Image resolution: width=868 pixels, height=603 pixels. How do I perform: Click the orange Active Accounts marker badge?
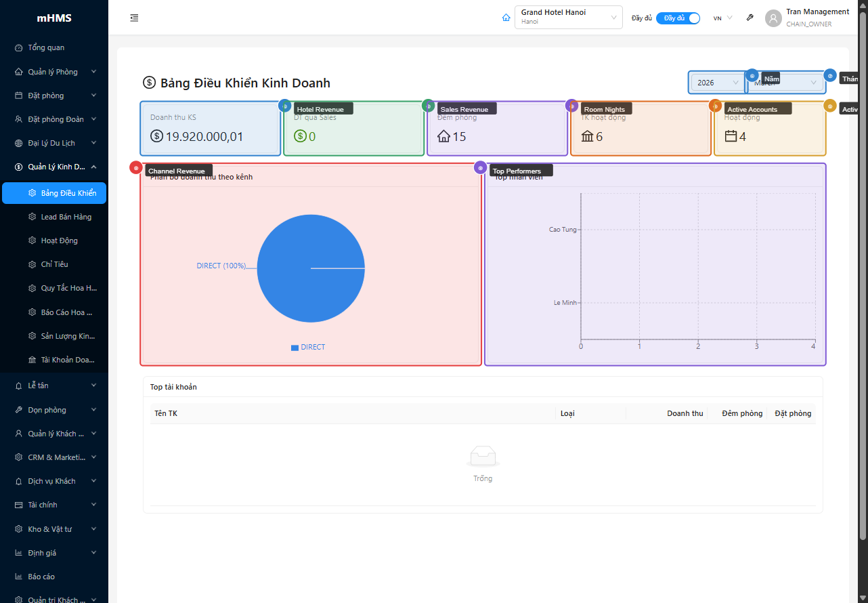click(715, 106)
